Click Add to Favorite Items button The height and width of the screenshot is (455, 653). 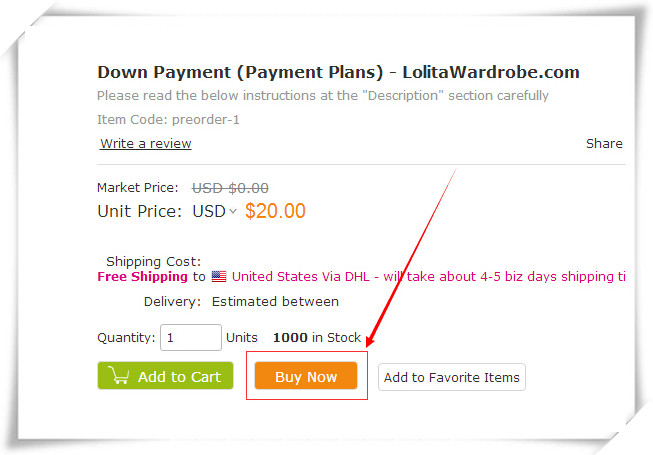[x=452, y=377]
